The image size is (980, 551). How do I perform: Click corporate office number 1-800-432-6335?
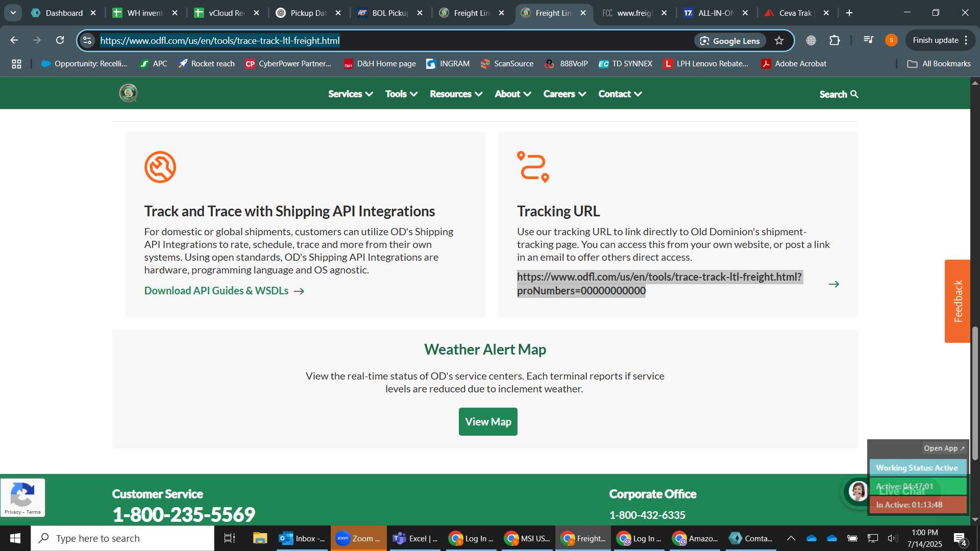pos(647,515)
